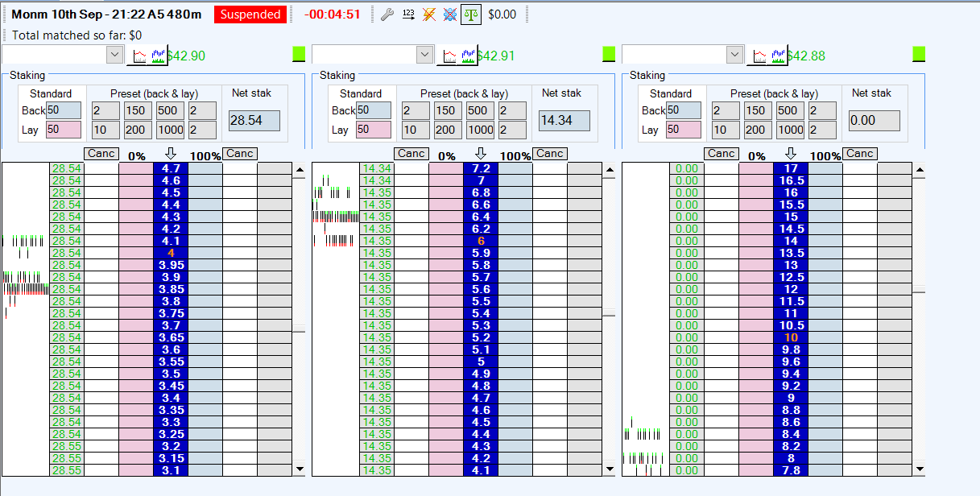The width and height of the screenshot is (980, 496).
Task: Click right Canc button of middle ladder
Action: click(x=550, y=153)
